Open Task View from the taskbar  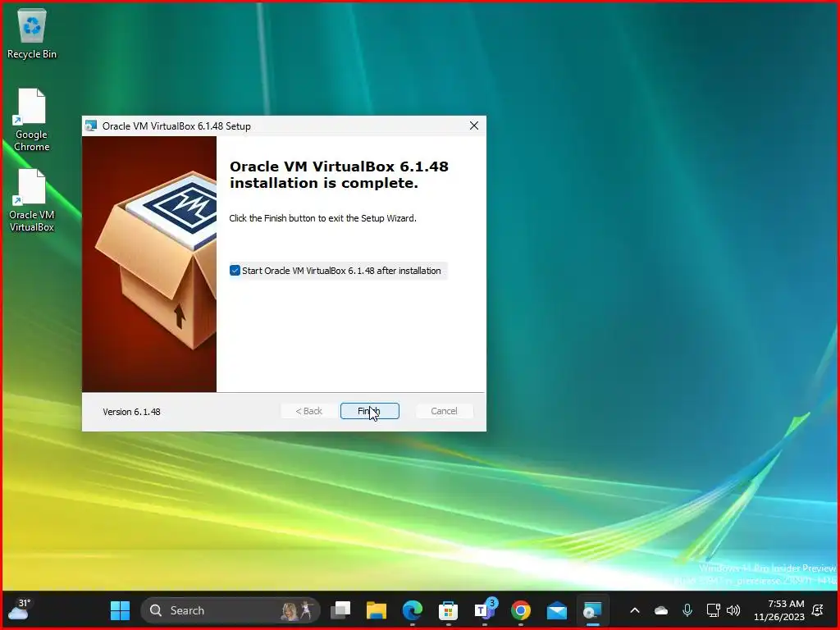[x=340, y=610]
